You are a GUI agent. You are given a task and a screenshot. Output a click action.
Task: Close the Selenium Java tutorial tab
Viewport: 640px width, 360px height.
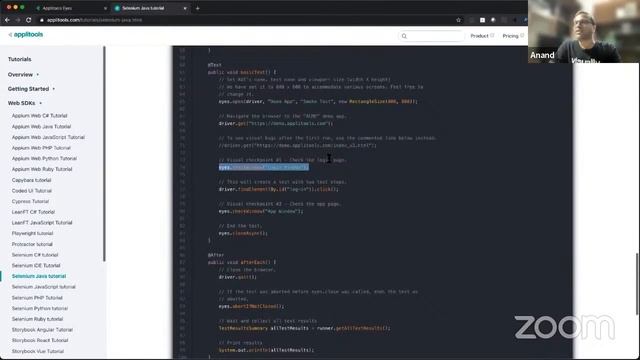pyautogui.click(x=185, y=8)
